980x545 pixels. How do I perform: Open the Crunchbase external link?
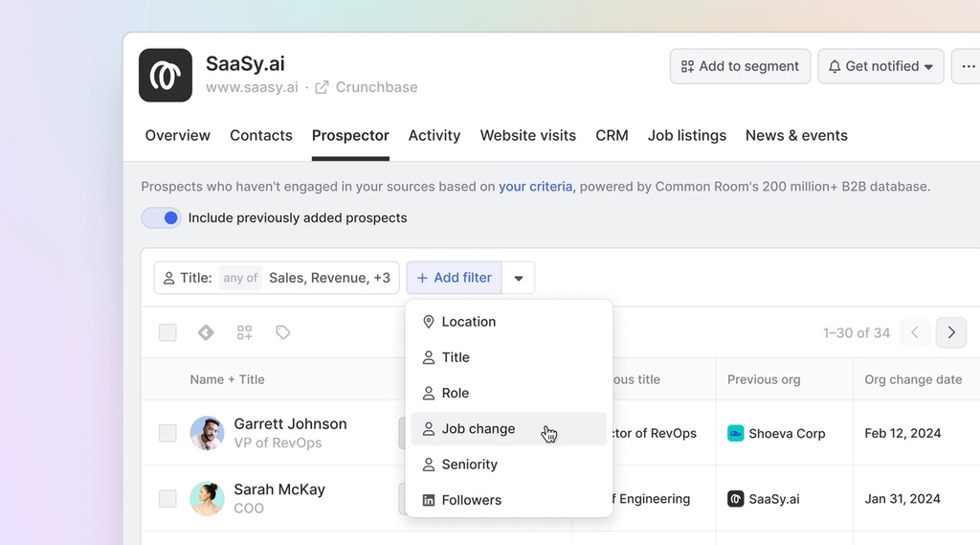pyautogui.click(x=367, y=87)
